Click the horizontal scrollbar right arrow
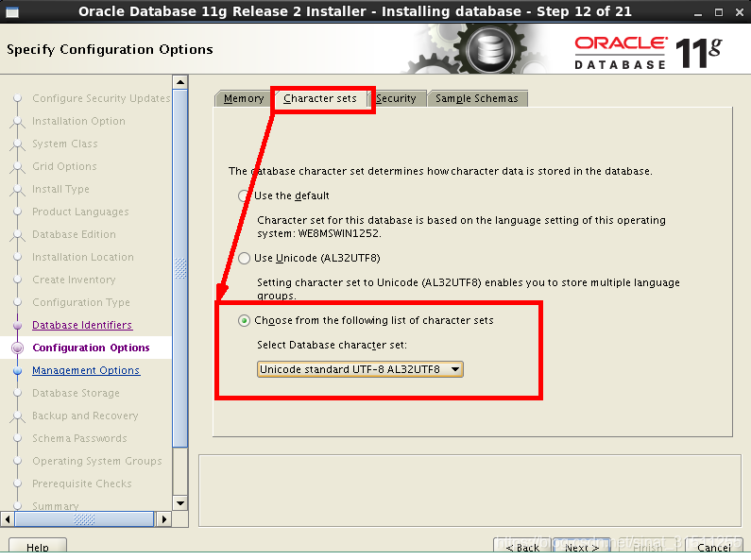This screenshot has width=751, height=560. [x=164, y=518]
